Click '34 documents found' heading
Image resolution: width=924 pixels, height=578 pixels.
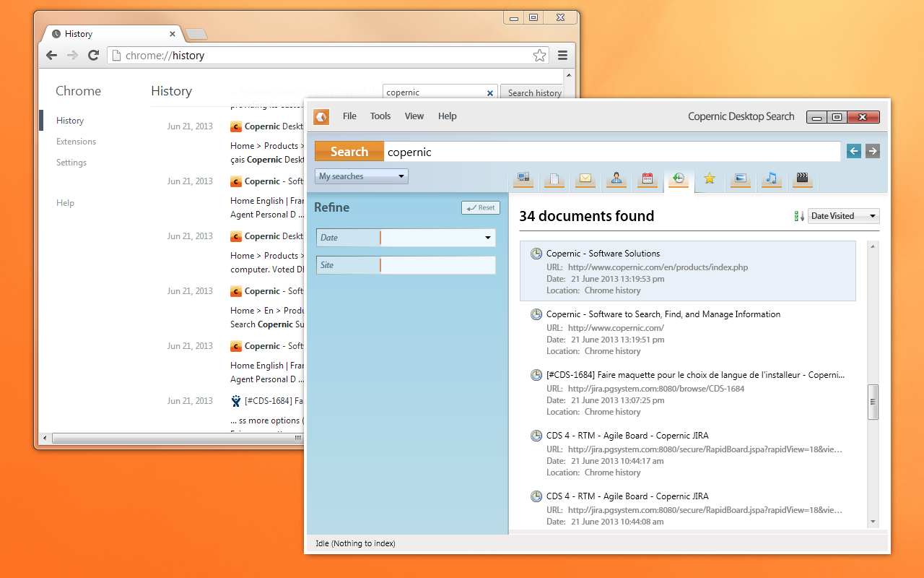(x=587, y=216)
